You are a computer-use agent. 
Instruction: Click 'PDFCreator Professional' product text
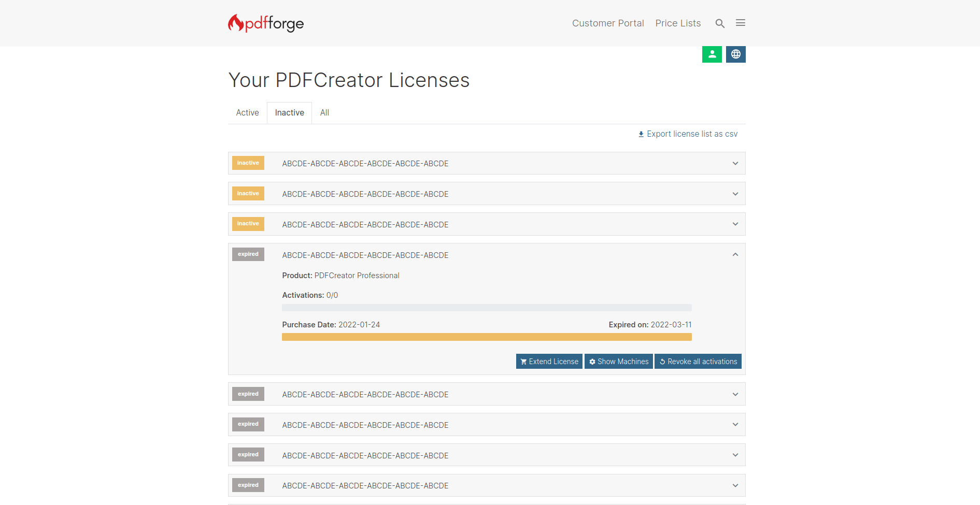pos(357,276)
